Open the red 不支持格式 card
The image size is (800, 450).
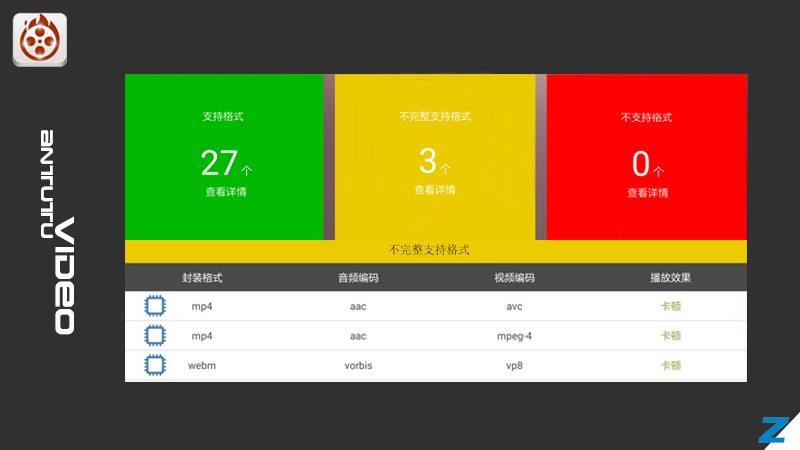[647, 157]
